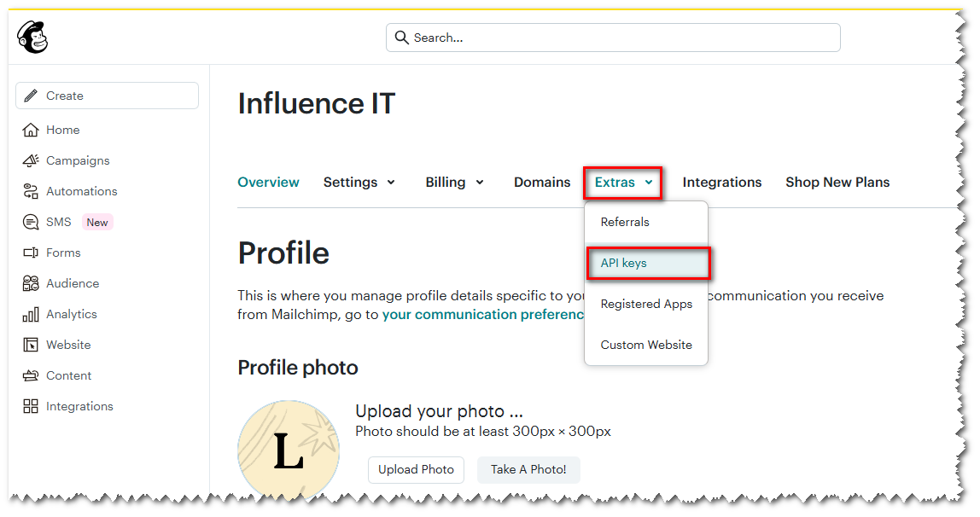The height and width of the screenshot is (517, 980).
Task: Select Custom Website menu item
Action: [646, 345]
